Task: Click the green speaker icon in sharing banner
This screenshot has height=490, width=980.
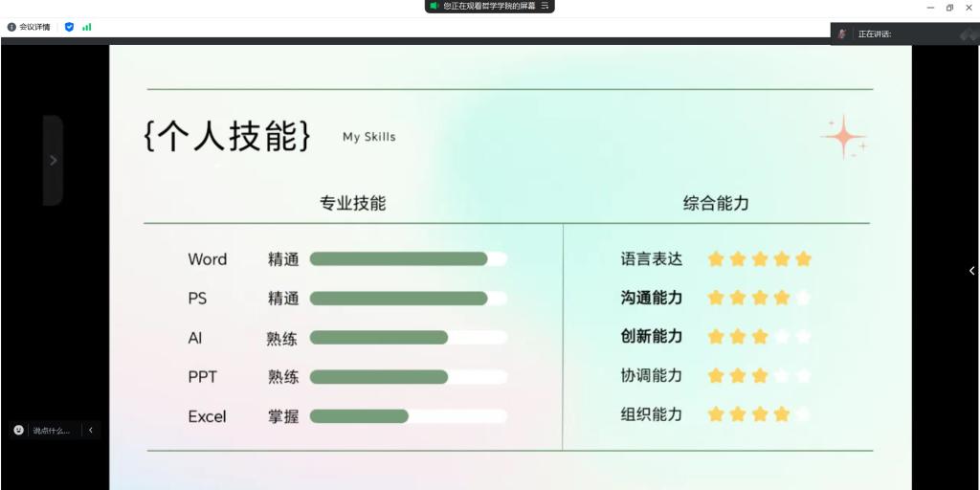Action: [434, 6]
